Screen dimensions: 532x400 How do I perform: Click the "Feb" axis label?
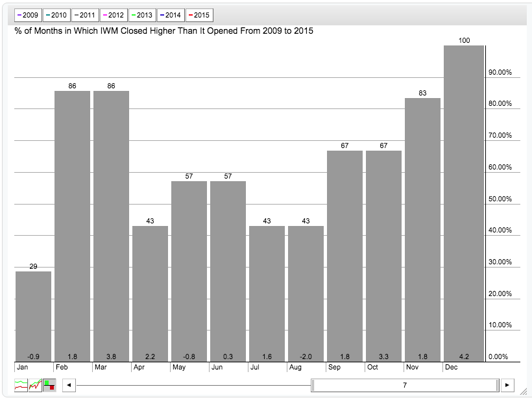coord(62,367)
